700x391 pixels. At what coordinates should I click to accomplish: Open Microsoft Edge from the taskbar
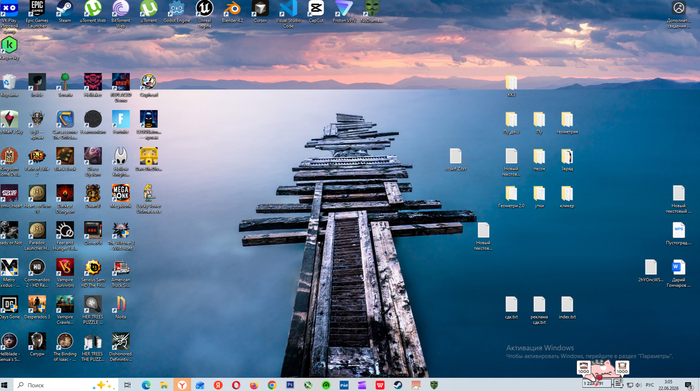(146, 385)
